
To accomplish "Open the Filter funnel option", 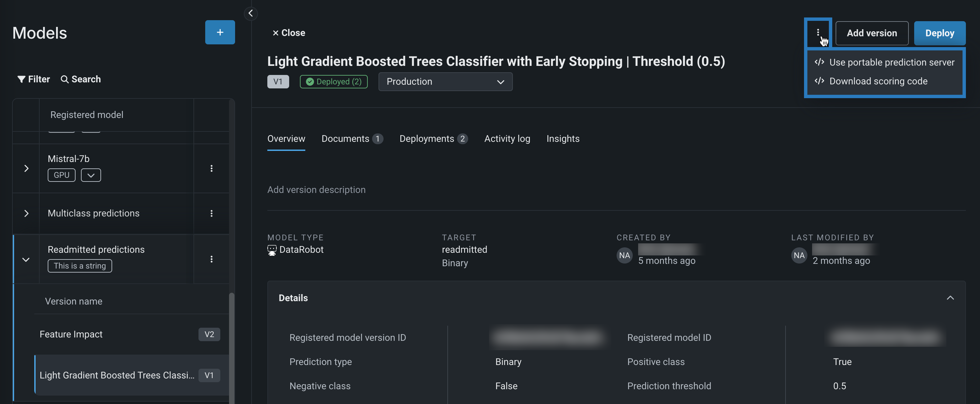I will click(x=34, y=79).
